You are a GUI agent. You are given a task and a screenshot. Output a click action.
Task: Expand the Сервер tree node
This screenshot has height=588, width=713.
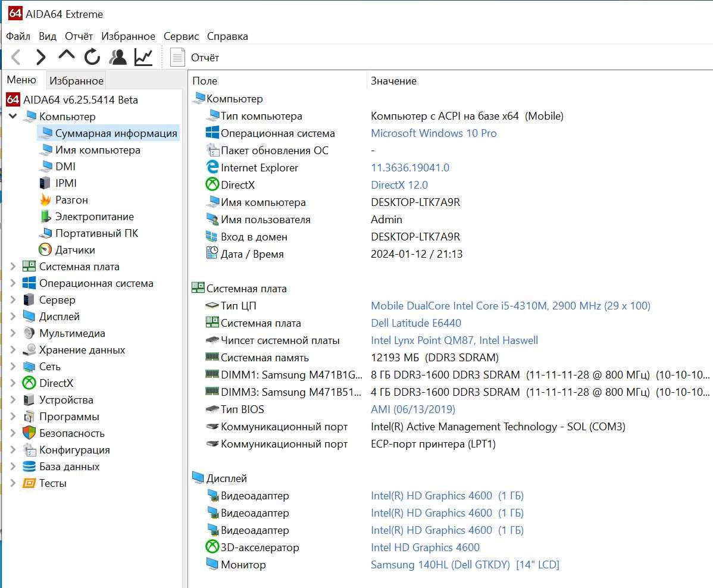(12, 300)
